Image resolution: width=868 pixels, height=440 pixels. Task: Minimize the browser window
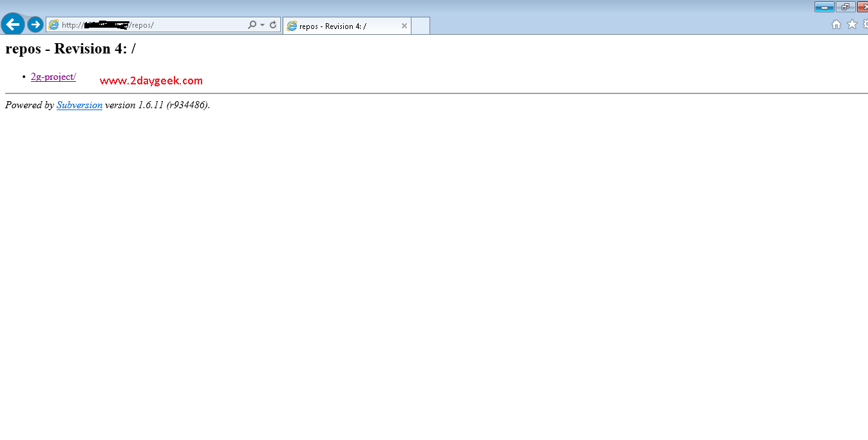824,7
